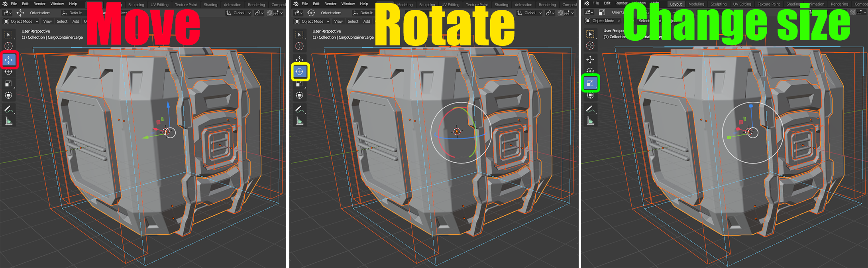This screenshot has width=868, height=268.
Task: Select Transform tool in the Rotate screenshot
Action: (300, 95)
